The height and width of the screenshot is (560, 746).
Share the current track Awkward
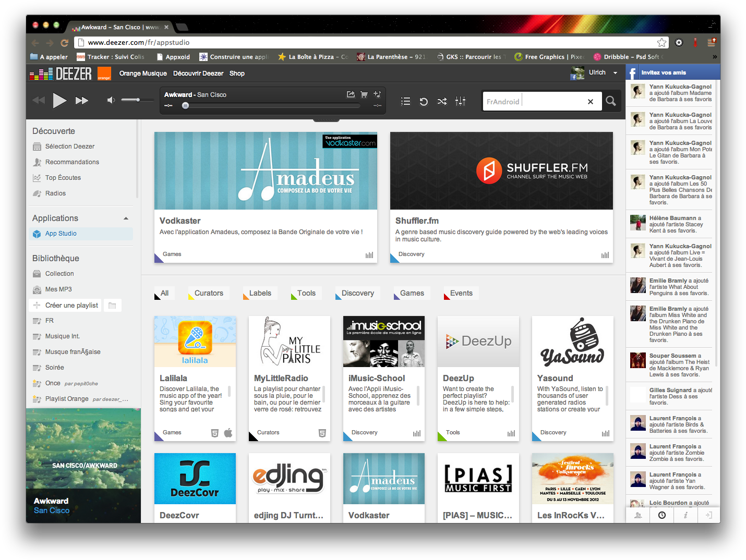tap(351, 94)
